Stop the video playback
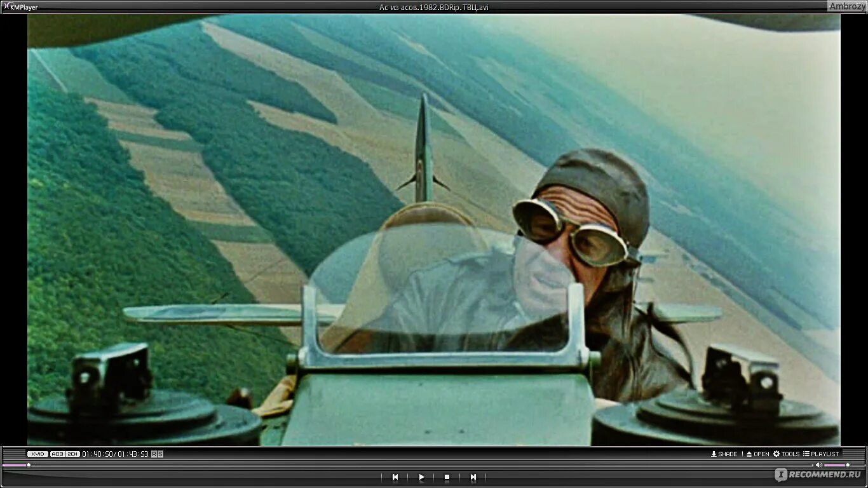The image size is (868, 488). 447,477
